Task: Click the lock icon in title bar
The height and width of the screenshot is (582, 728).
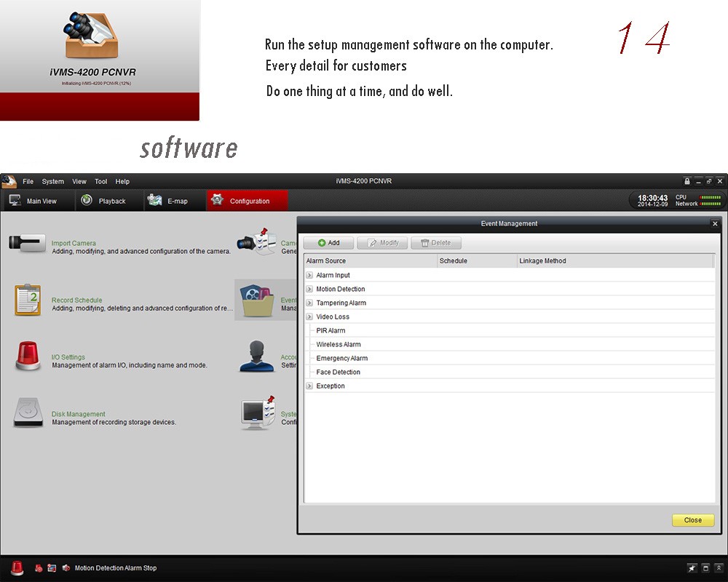Action: (687, 181)
